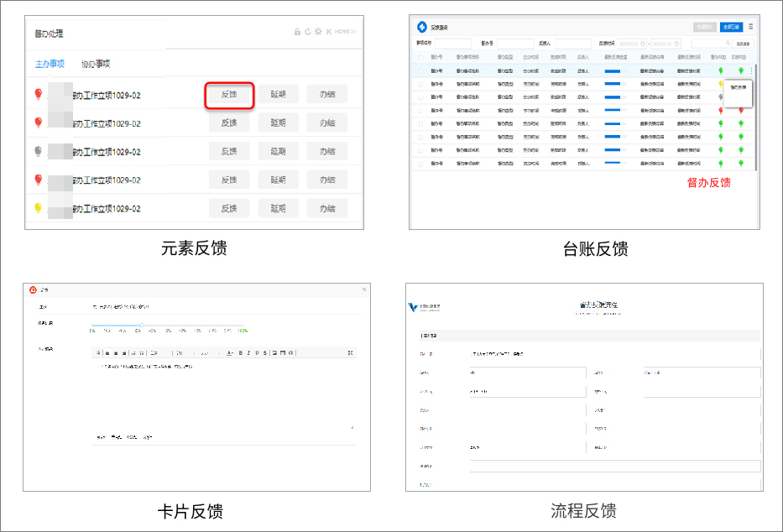Toggle the select-all checkbox in table header

coord(420,57)
